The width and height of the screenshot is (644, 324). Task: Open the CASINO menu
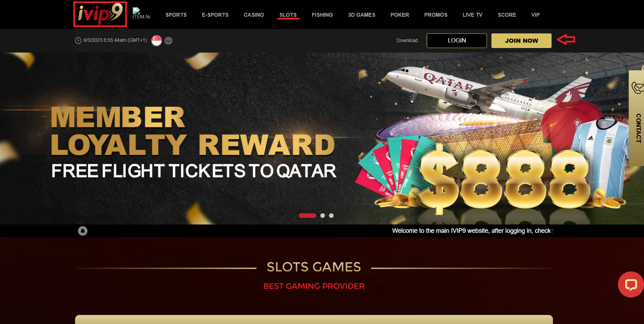pos(254,15)
